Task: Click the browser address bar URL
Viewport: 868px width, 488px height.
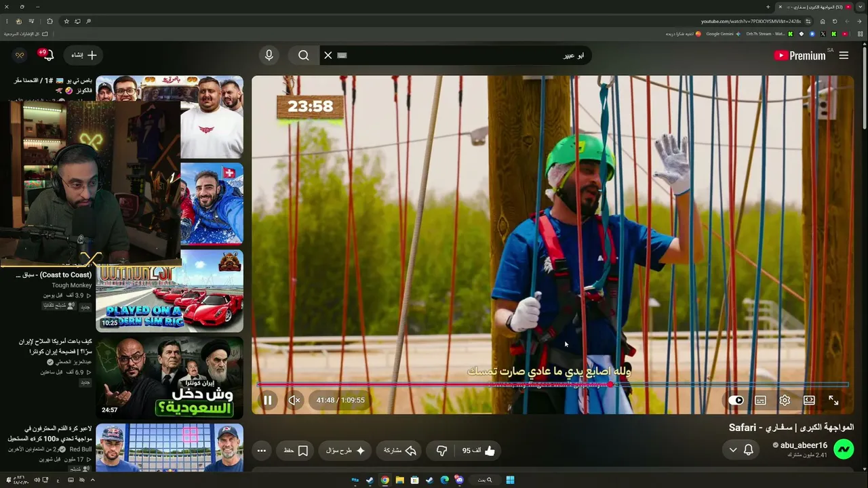Action: tap(751, 21)
